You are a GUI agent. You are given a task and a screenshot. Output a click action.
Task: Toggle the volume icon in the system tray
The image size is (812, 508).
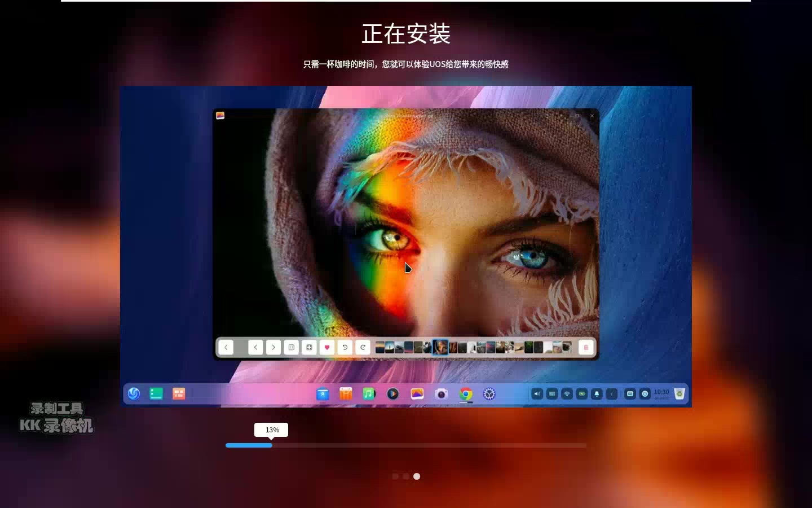click(x=536, y=394)
